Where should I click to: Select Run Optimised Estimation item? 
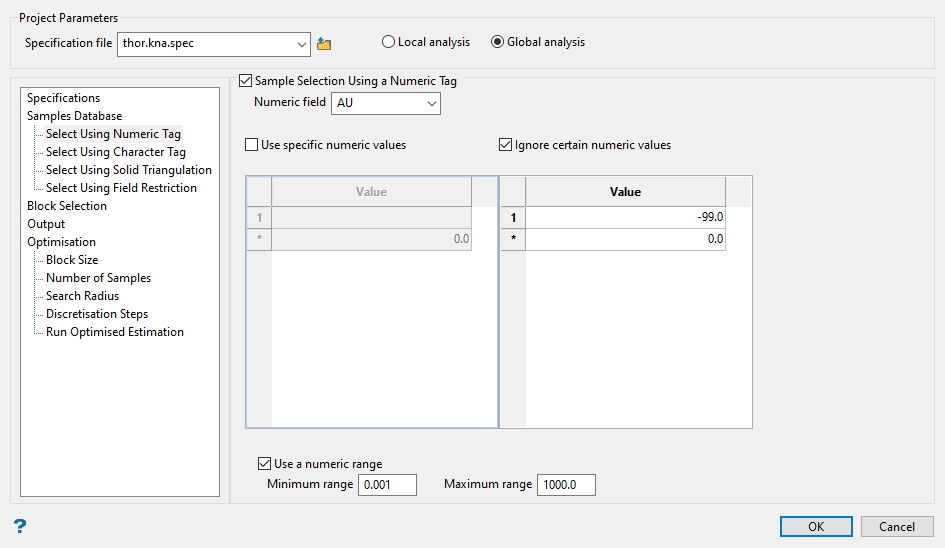[114, 332]
